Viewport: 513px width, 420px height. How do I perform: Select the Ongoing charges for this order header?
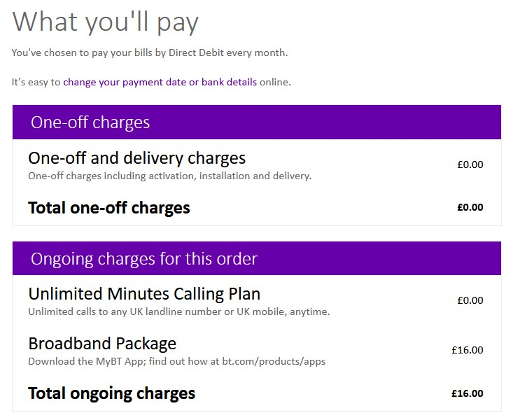(x=256, y=258)
